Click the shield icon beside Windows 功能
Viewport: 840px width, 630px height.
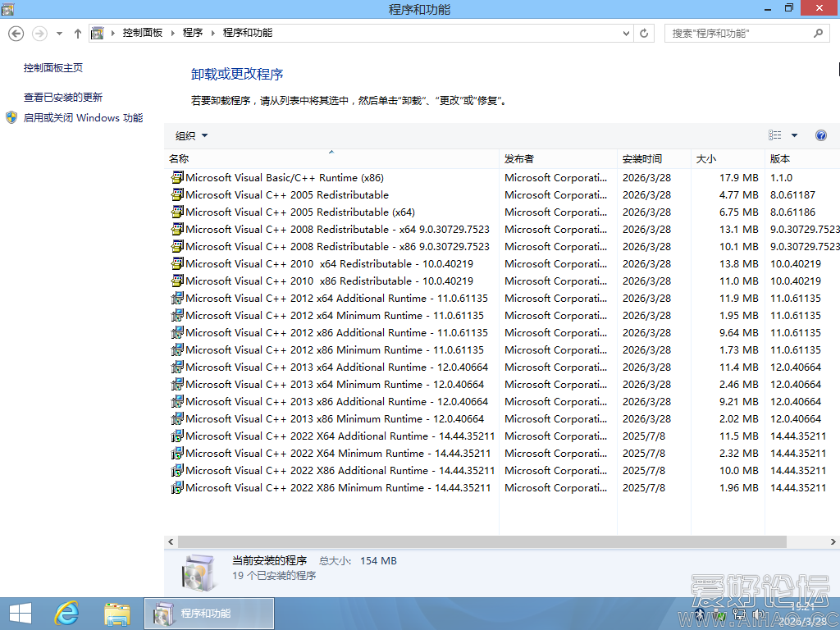[x=11, y=117]
